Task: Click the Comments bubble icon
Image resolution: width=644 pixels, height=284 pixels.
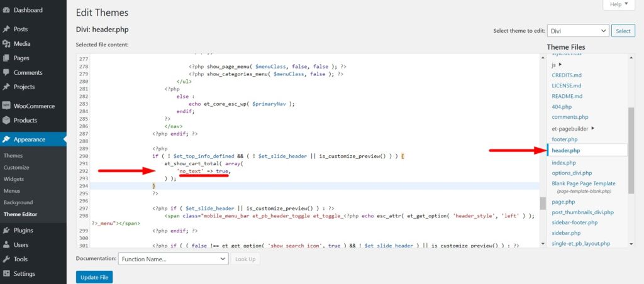Action: [6, 72]
